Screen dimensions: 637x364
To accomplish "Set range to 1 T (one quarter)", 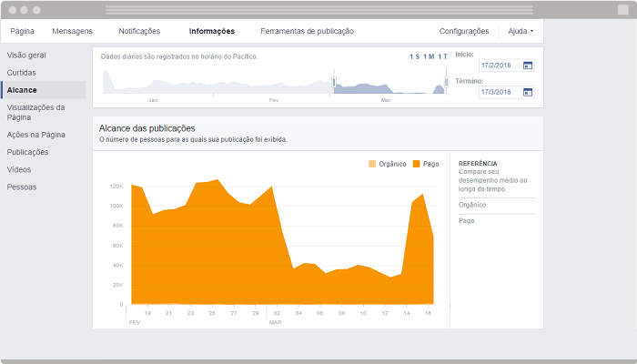I will 443,56.
